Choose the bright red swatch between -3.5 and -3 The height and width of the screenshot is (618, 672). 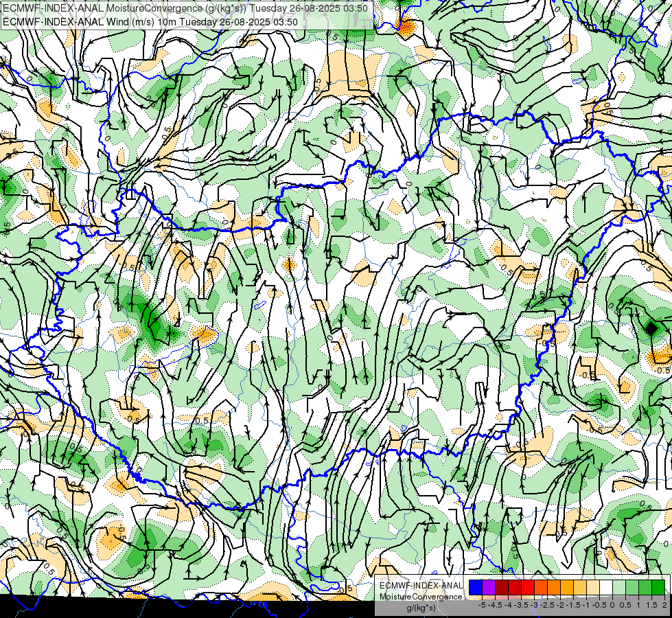coord(528,588)
